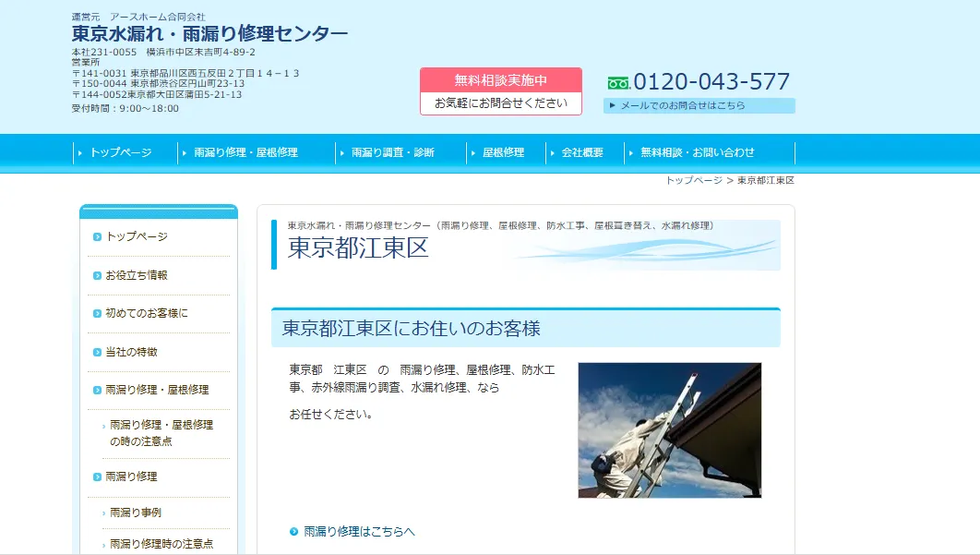This screenshot has width=980, height=555.
Task: Open 雨漏り調査・診断 navigation menu item
Action: (x=392, y=152)
